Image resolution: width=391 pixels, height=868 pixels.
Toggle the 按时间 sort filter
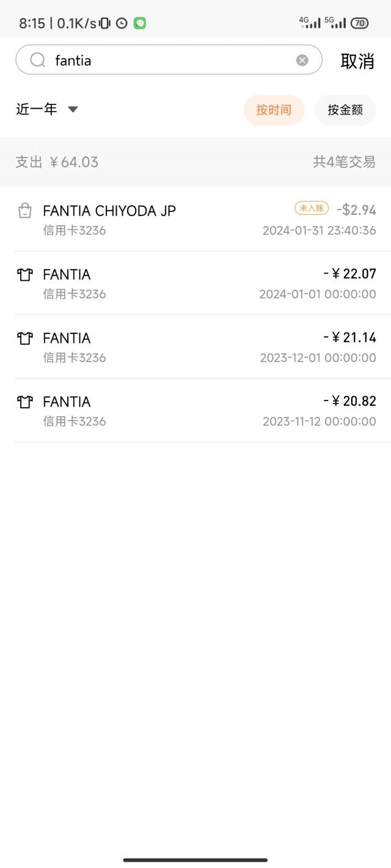pyautogui.click(x=274, y=110)
